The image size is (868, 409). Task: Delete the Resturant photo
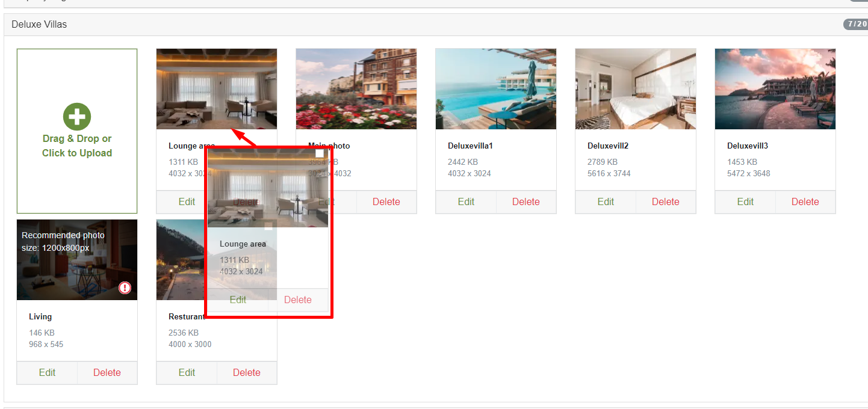tap(247, 373)
